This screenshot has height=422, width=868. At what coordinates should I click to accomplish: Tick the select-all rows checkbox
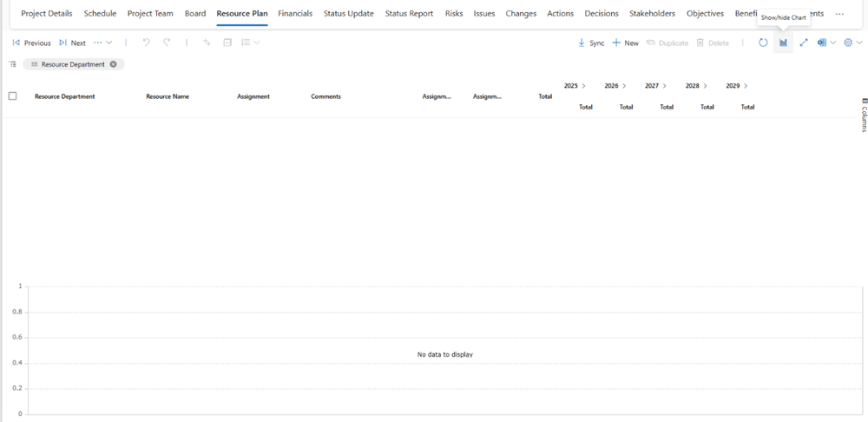point(13,96)
